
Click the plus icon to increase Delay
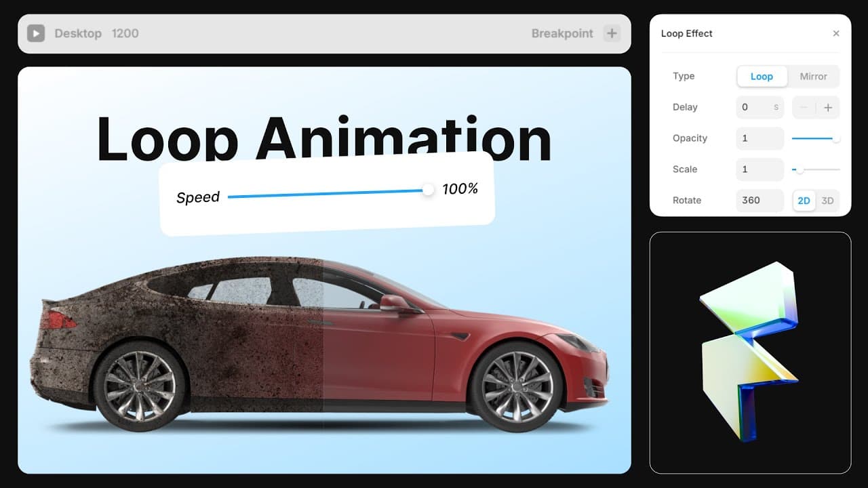[x=829, y=106]
